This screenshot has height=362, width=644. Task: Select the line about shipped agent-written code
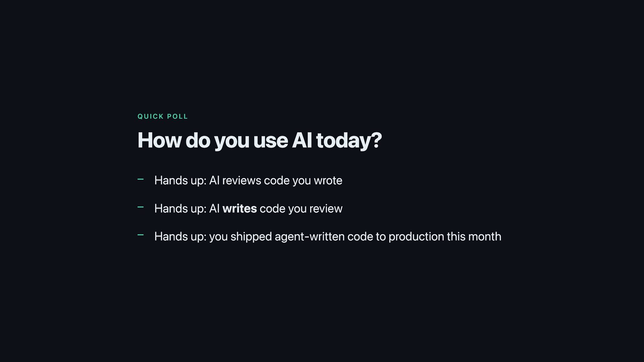click(328, 237)
